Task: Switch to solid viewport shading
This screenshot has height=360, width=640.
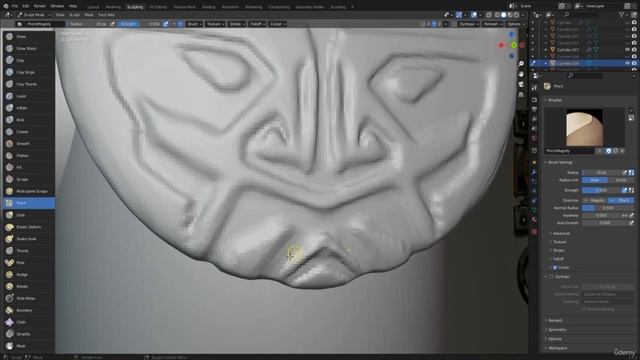Action: [x=503, y=15]
